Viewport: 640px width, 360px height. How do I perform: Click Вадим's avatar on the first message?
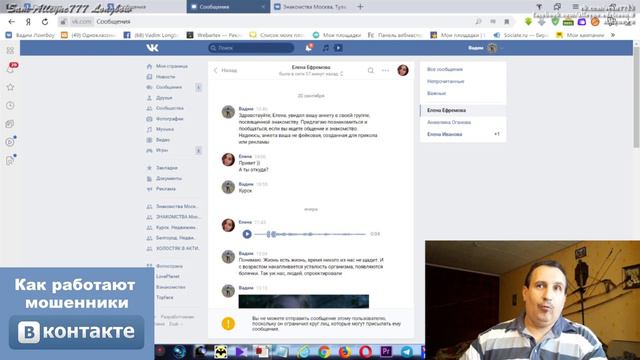pyautogui.click(x=228, y=112)
